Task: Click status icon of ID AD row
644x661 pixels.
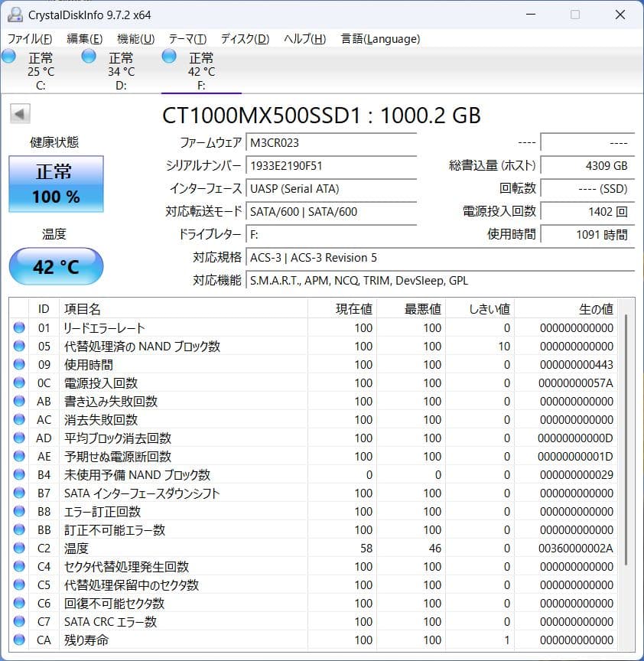Action: tap(19, 438)
